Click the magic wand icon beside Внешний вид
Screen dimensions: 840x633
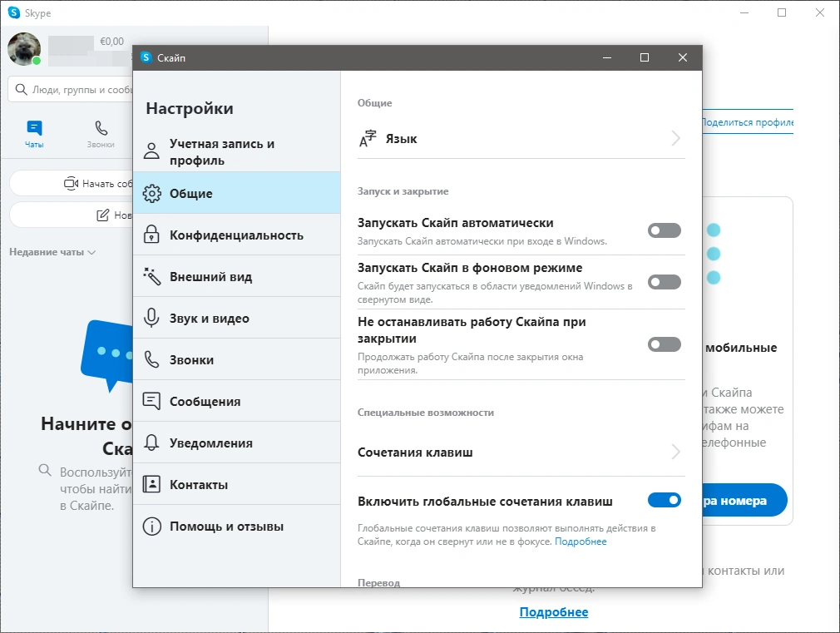tap(151, 276)
